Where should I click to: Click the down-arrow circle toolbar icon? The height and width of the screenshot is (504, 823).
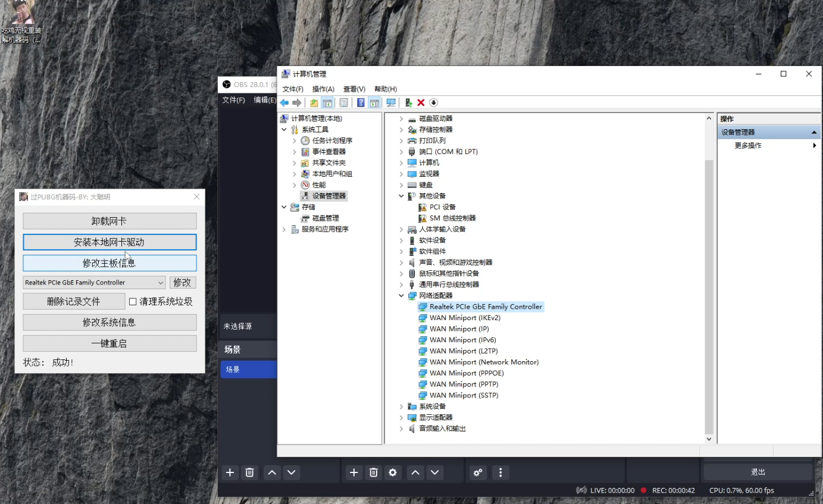(433, 102)
